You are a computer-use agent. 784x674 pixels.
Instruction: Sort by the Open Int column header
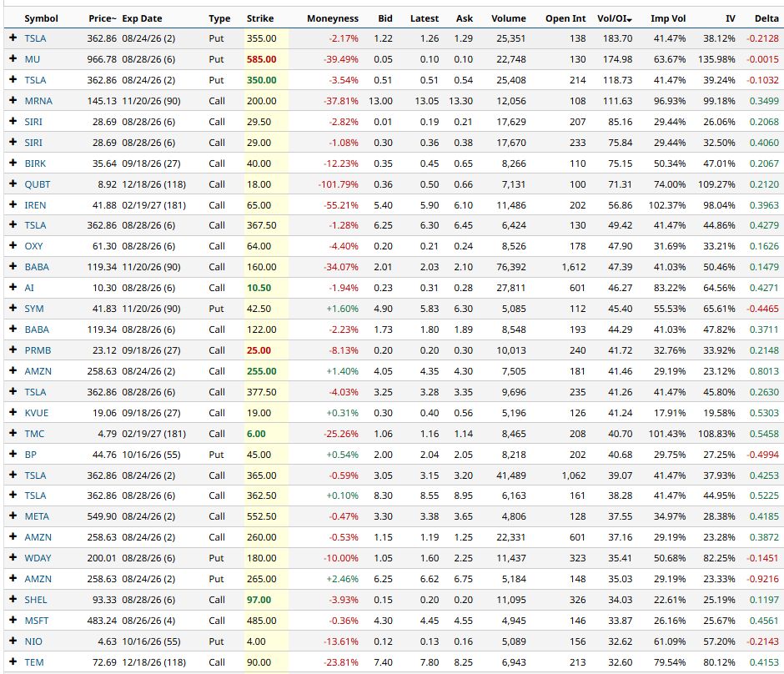[x=565, y=18]
